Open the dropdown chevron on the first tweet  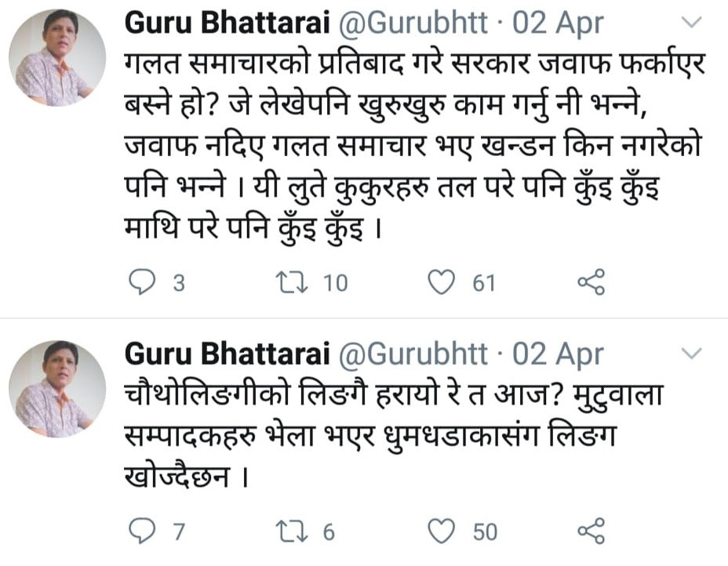(x=691, y=24)
